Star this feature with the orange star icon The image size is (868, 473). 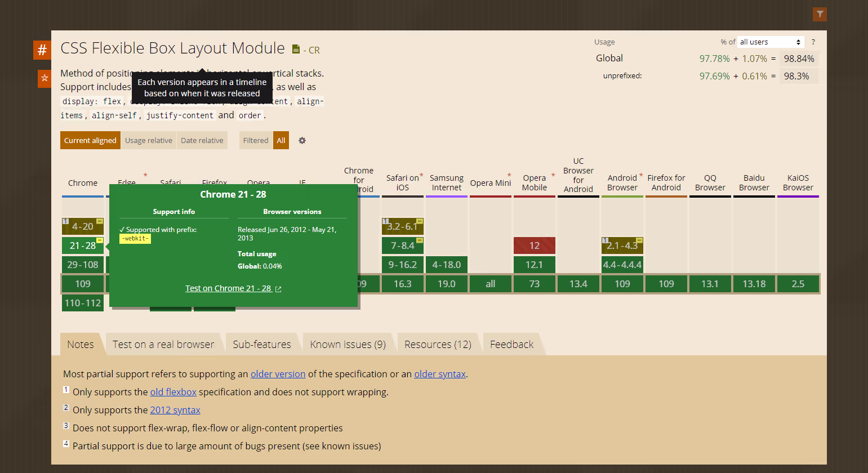coord(44,78)
